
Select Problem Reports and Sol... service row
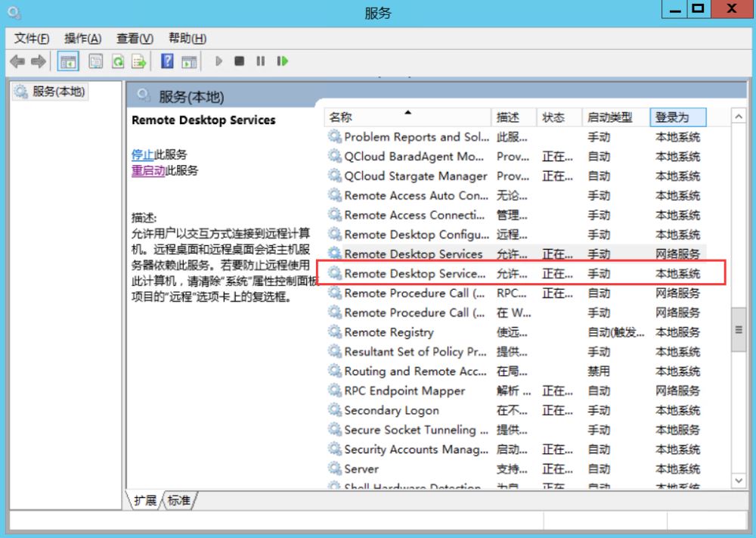click(x=516, y=137)
